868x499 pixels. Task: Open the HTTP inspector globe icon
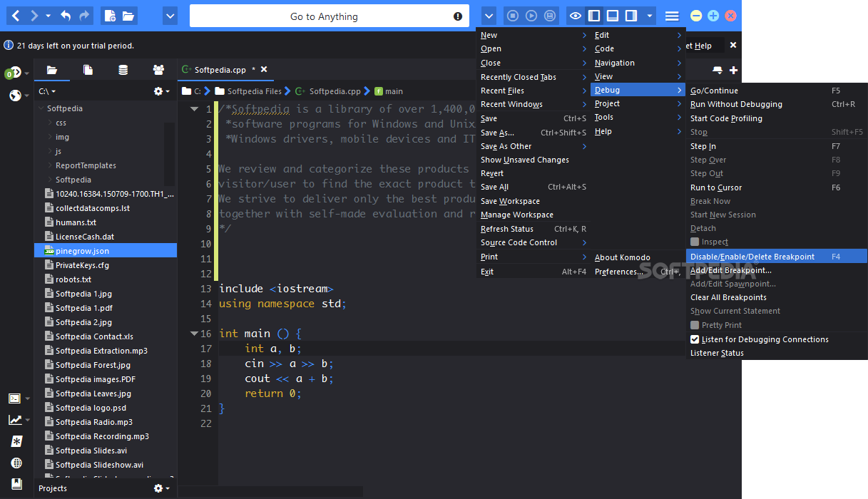tap(16, 463)
